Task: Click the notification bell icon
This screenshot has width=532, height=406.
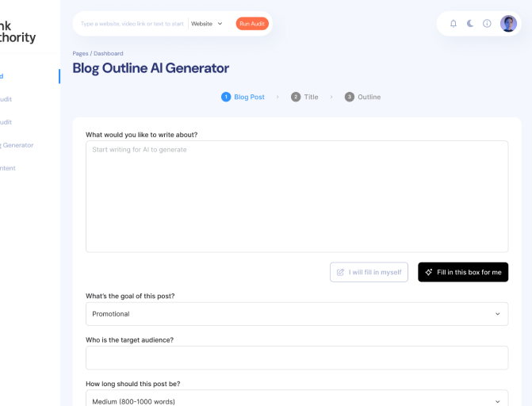Action: [454, 24]
